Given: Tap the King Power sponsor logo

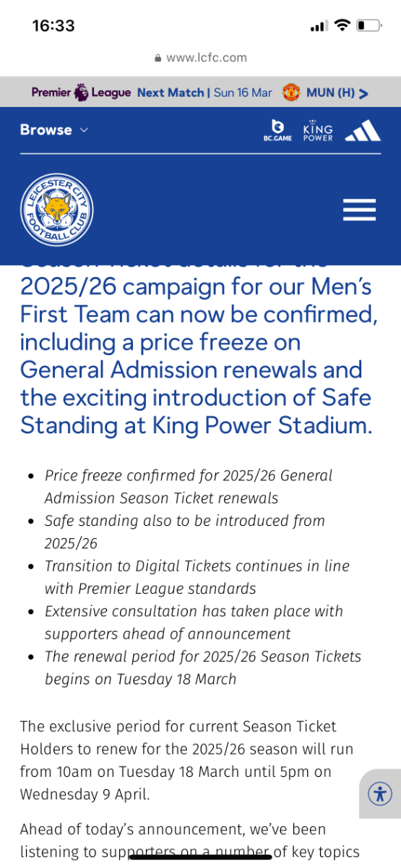Looking at the screenshot, I should pyautogui.click(x=318, y=130).
